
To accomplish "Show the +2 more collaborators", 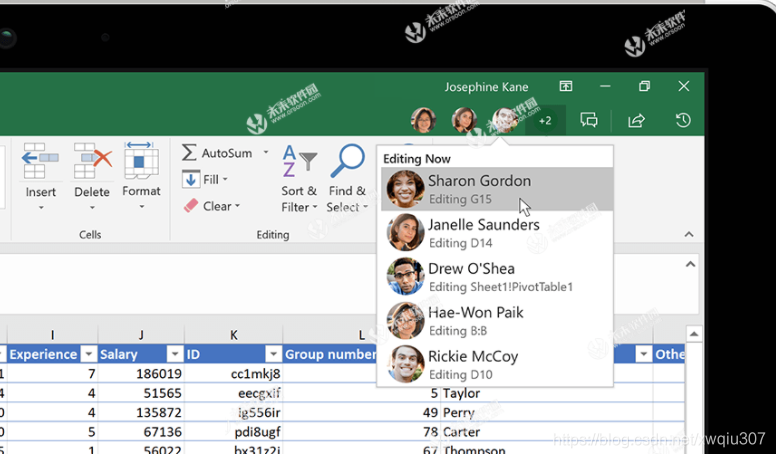I will (545, 120).
